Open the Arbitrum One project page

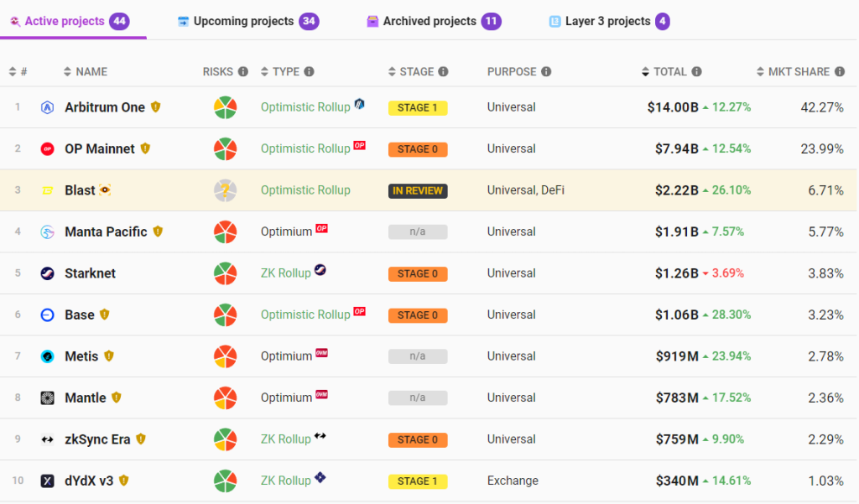tap(105, 107)
